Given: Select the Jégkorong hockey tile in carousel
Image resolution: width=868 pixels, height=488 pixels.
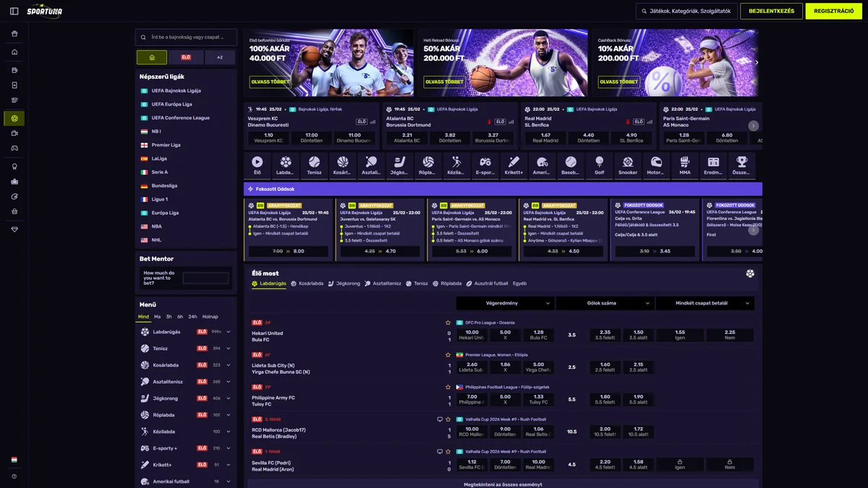Looking at the screenshot, I should [x=399, y=166].
